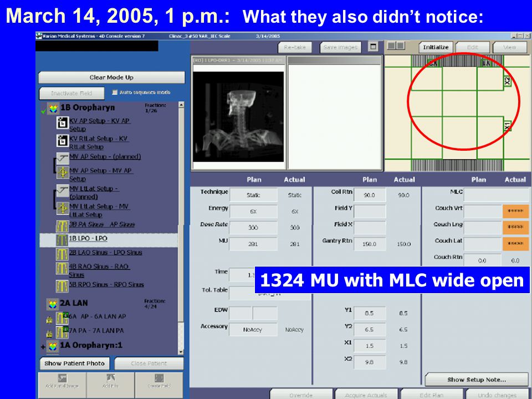Click the 2A LAN plan heart icon
Screen dimensions: 532x399
(x=53, y=304)
